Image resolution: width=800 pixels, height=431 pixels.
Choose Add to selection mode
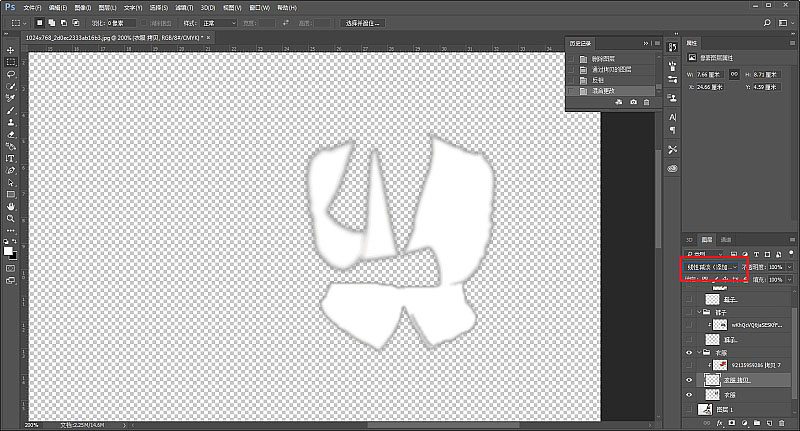click(52, 23)
